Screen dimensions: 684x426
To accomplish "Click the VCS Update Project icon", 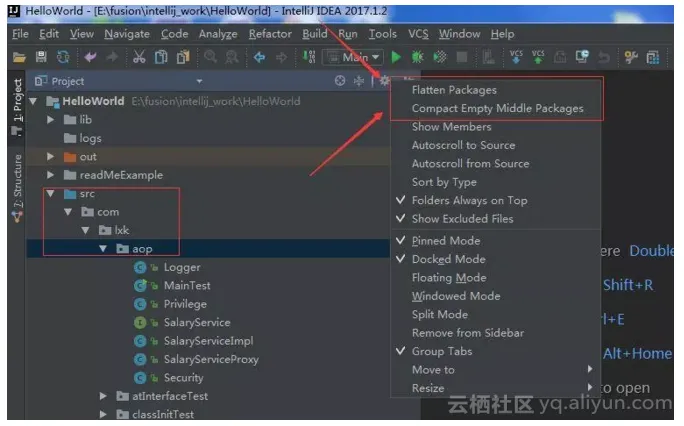I will point(516,57).
